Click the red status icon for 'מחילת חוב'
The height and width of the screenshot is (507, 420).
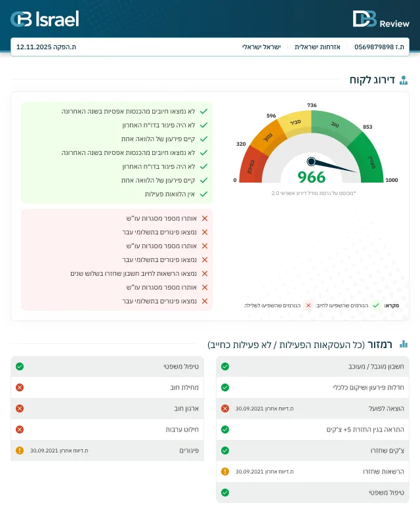point(20,387)
